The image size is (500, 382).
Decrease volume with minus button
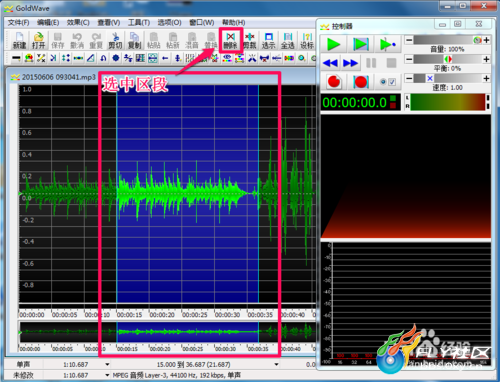pos(409,40)
